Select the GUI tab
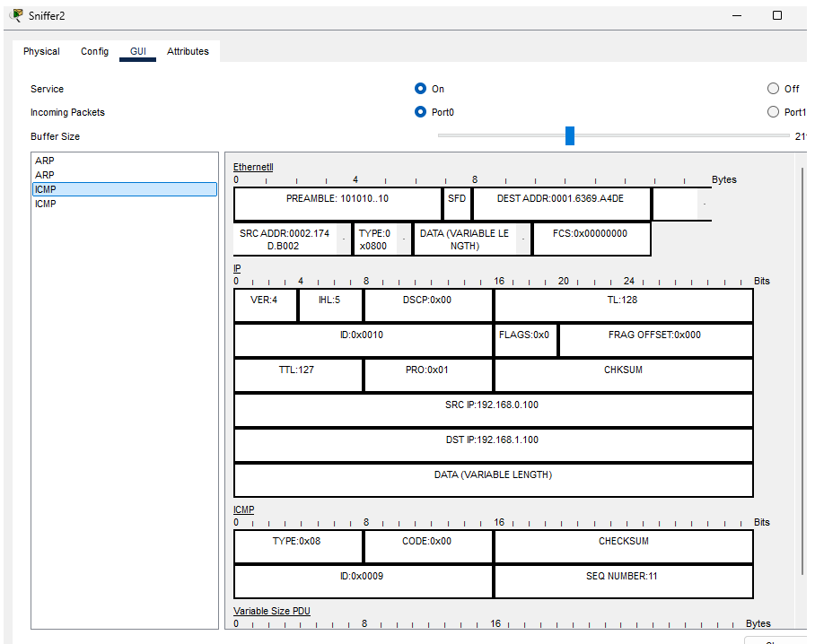 [138, 51]
